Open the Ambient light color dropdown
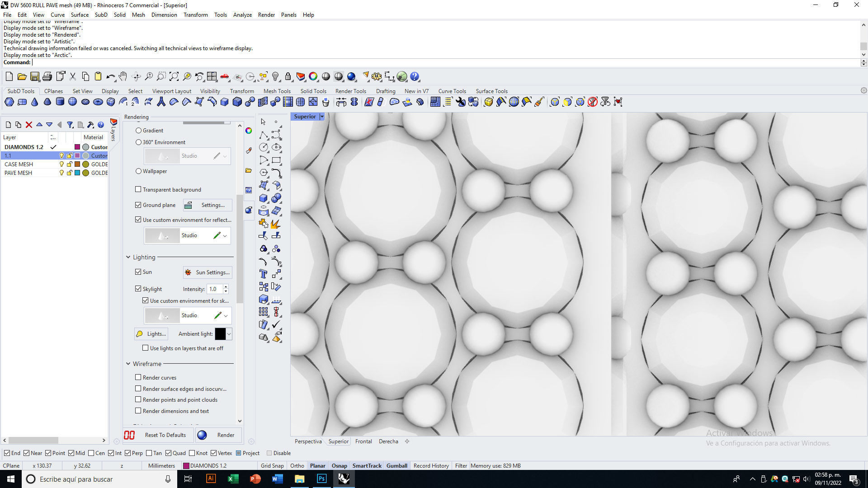The height and width of the screenshot is (488, 868). 229,334
